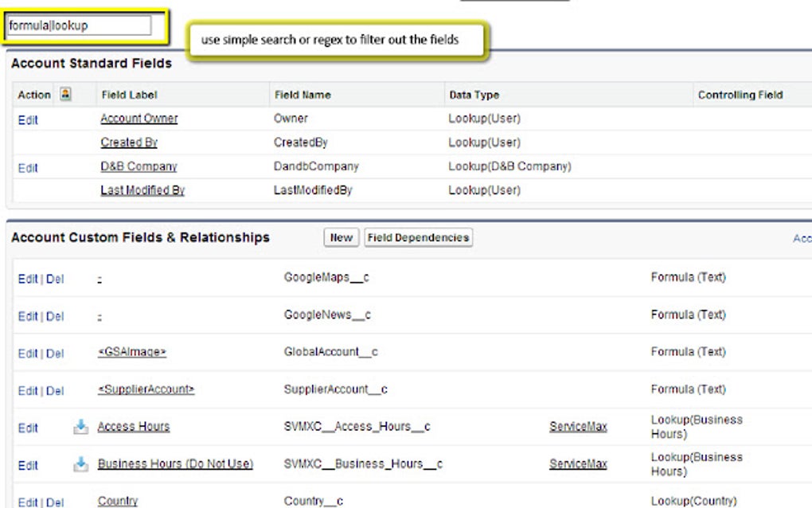Open the Created By field label
812x508 pixels.
pyautogui.click(x=129, y=143)
